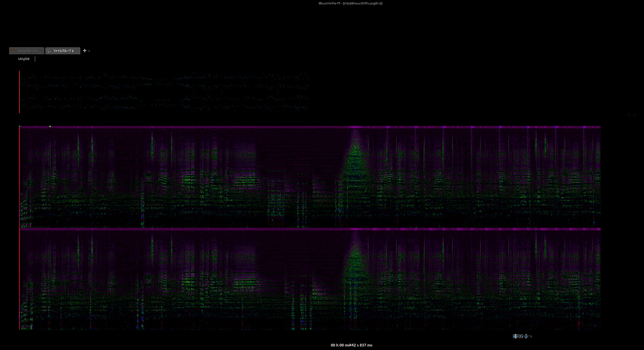Open the dropdown arrow next to the plus button

[x=89, y=50]
